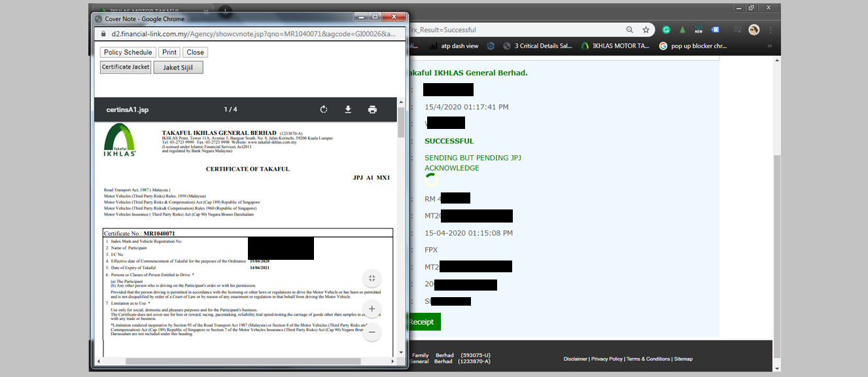This screenshot has height=377, width=868.
Task: Zoom in the PDF with plus button
Action: tap(372, 308)
